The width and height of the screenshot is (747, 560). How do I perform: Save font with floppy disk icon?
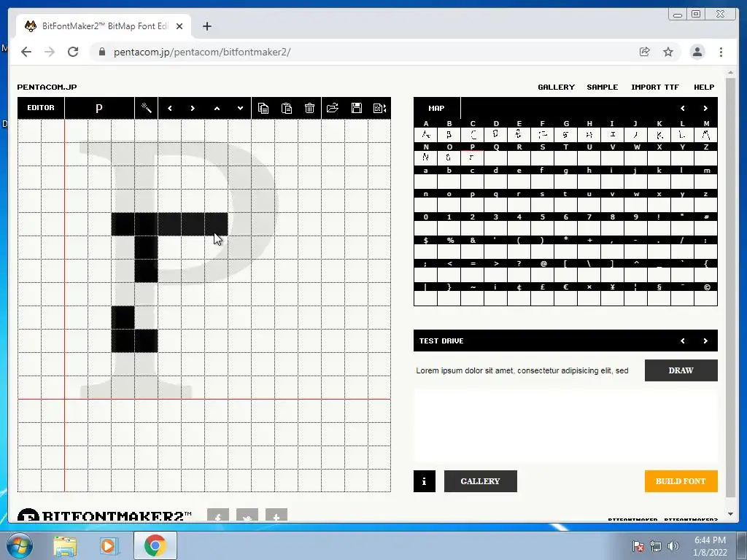point(356,108)
